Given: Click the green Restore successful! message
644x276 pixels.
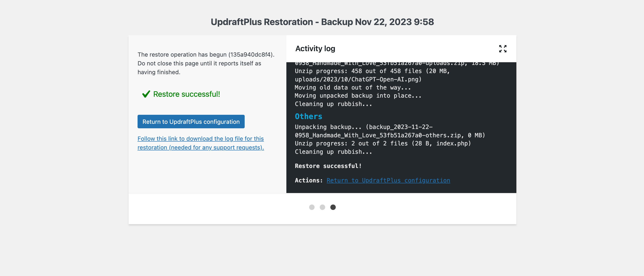Looking at the screenshot, I should [x=186, y=94].
